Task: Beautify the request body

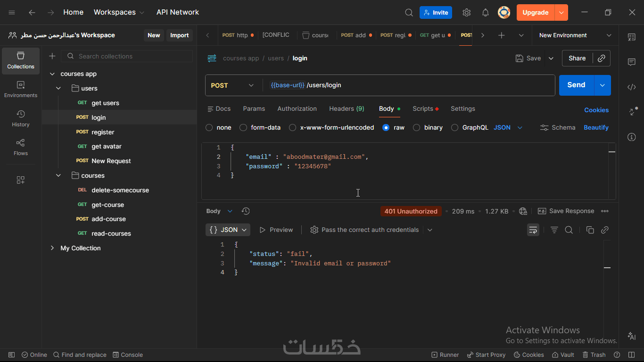Action: 596,128
